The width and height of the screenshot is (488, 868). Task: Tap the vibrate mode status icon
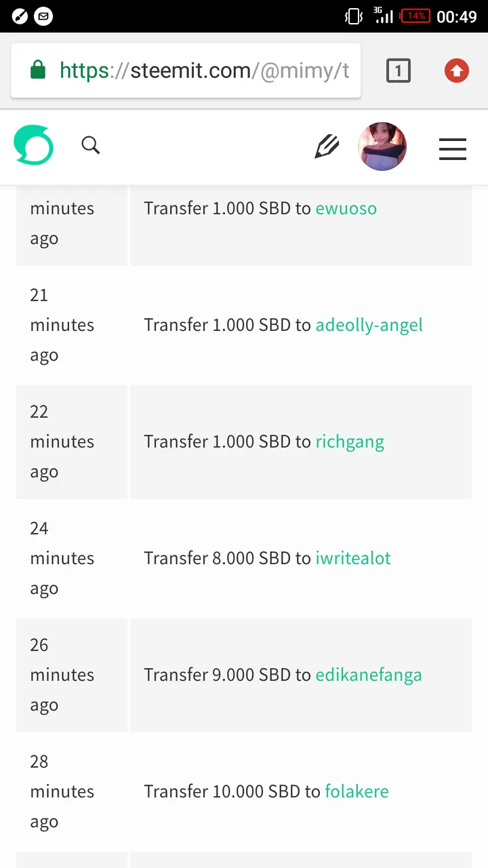click(x=354, y=16)
